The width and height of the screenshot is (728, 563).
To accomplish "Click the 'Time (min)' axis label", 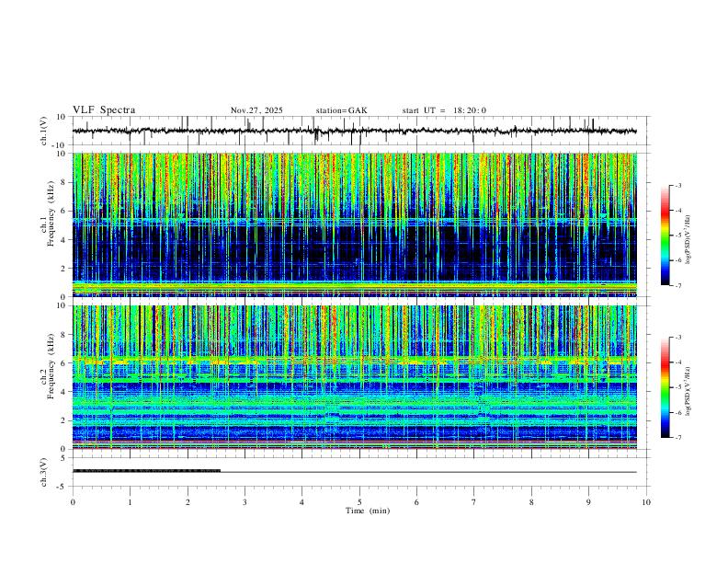I will [x=368, y=511].
